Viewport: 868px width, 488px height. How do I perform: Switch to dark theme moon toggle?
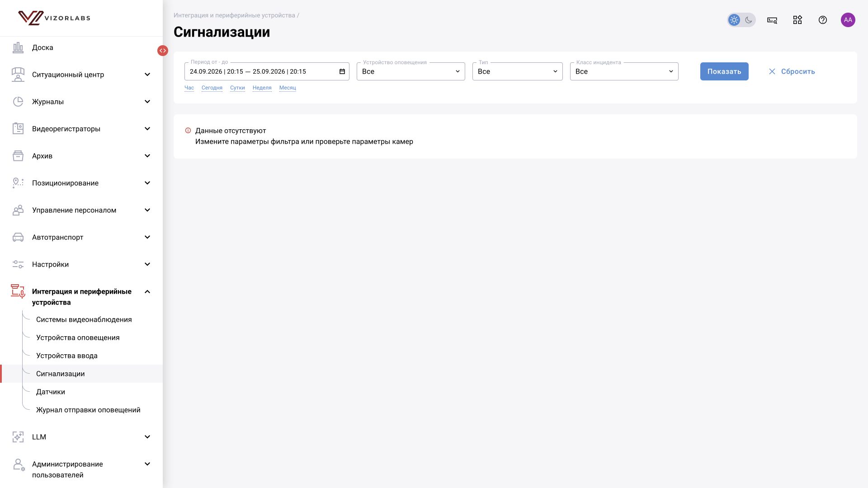tap(749, 20)
